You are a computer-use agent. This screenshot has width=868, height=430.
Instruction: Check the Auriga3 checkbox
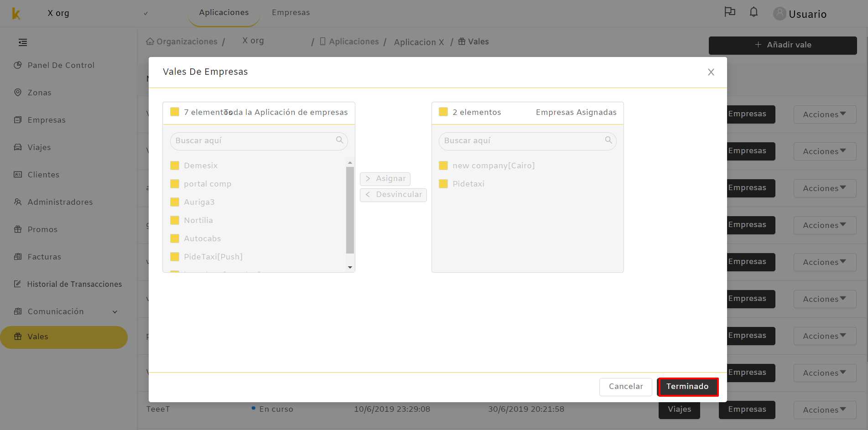point(175,202)
